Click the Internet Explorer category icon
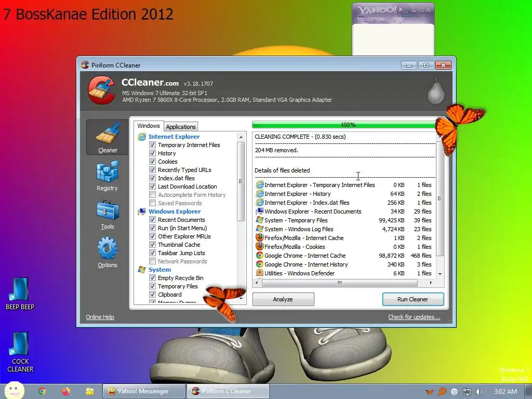Screen dimensions: 532x399 pos(142,137)
